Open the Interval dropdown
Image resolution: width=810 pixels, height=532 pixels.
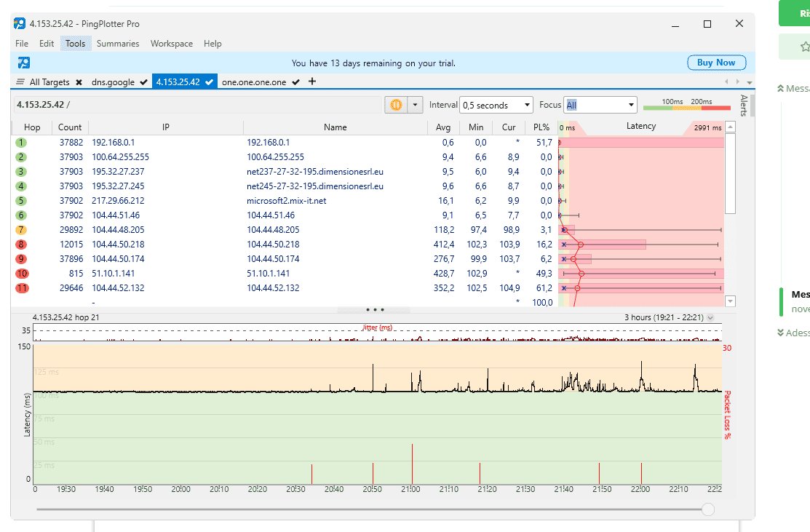click(496, 105)
